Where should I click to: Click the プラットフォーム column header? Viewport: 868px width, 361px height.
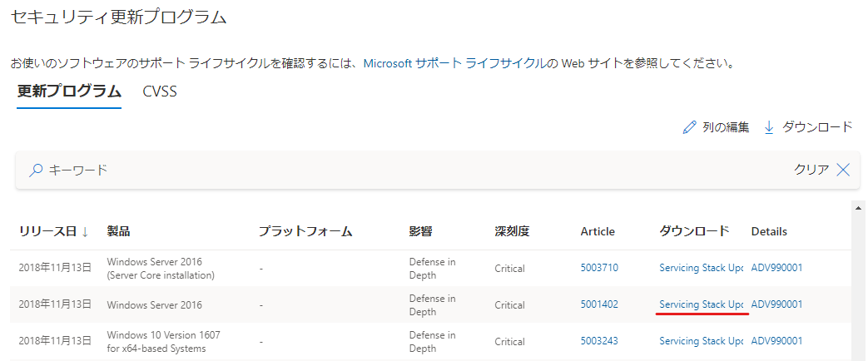point(305,232)
